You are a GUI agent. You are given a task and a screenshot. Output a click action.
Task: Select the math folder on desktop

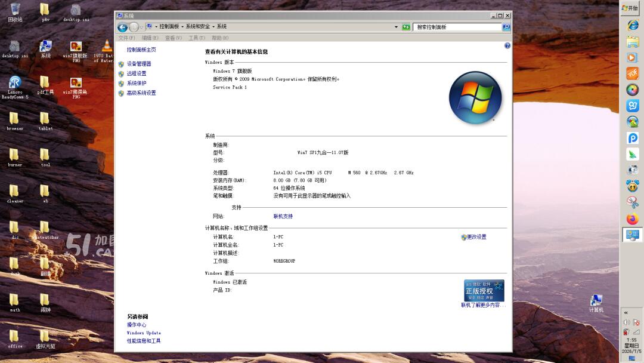coord(15,303)
